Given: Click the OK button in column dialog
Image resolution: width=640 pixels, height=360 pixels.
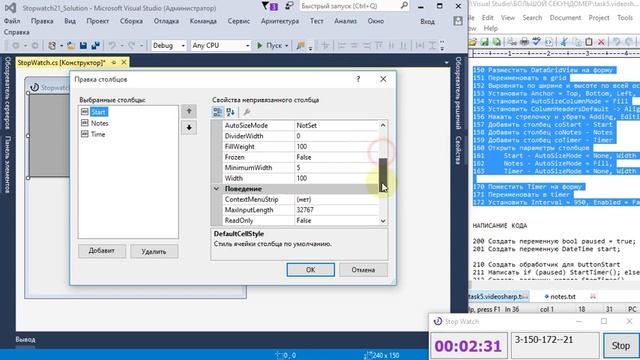Looking at the screenshot, I should [311, 269].
